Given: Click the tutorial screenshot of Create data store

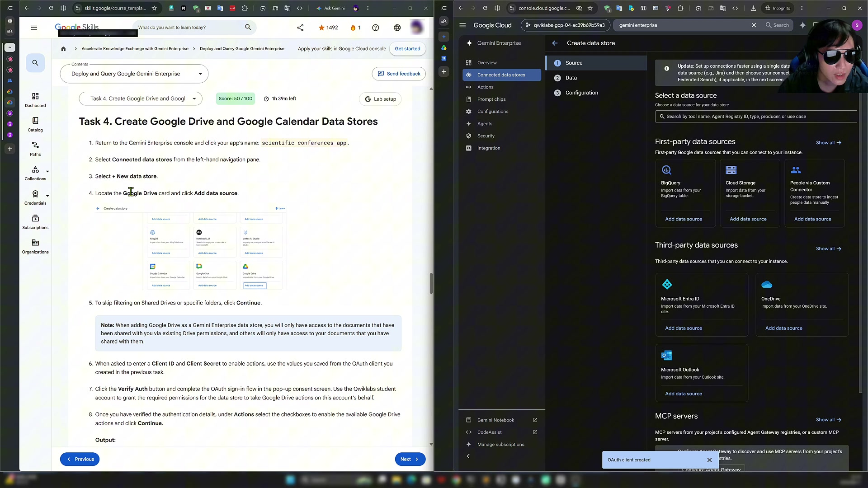Looking at the screenshot, I should pyautogui.click(x=191, y=248).
